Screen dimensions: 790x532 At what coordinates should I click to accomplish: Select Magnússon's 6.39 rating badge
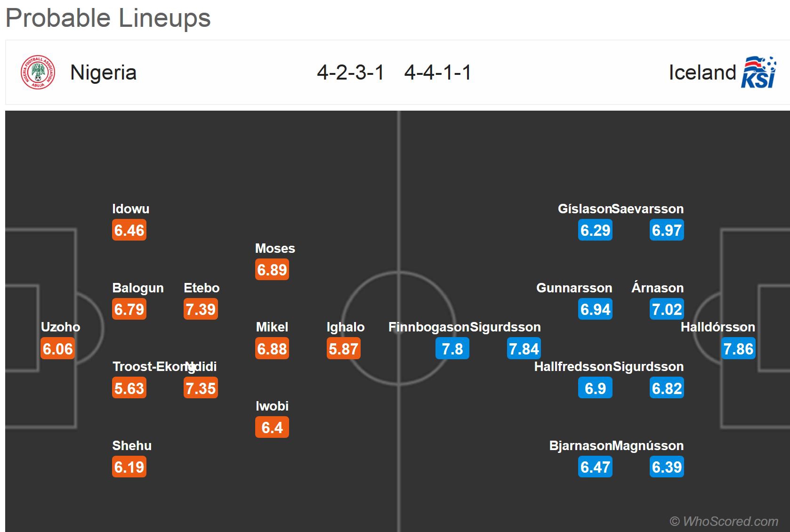pyautogui.click(x=667, y=467)
